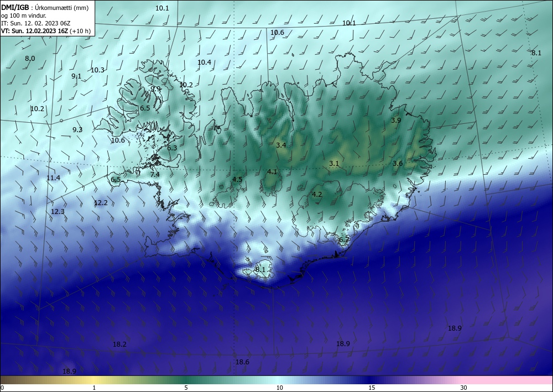The image size is (553, 392).
Task: Click the 4.1 value near Hofsjökull glacier
Action: coord(272,172)
